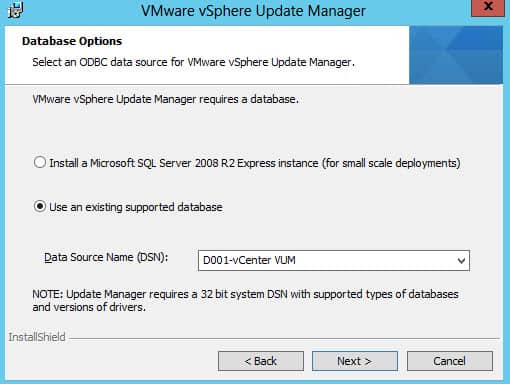Click the blue VMware banner graphic
This screenshot has width=510, height=384.
pyautogui.click(x=456, y=55)
